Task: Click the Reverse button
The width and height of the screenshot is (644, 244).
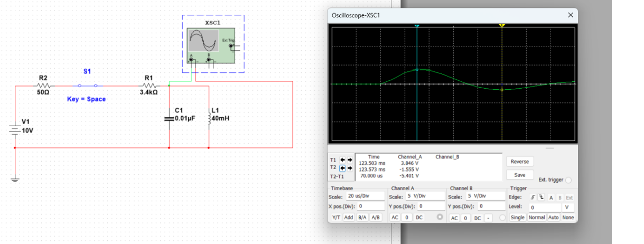Action: pos(520,162)
